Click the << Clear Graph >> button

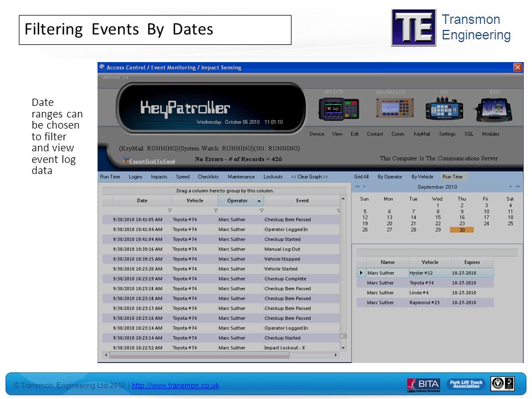click(309, 177)
